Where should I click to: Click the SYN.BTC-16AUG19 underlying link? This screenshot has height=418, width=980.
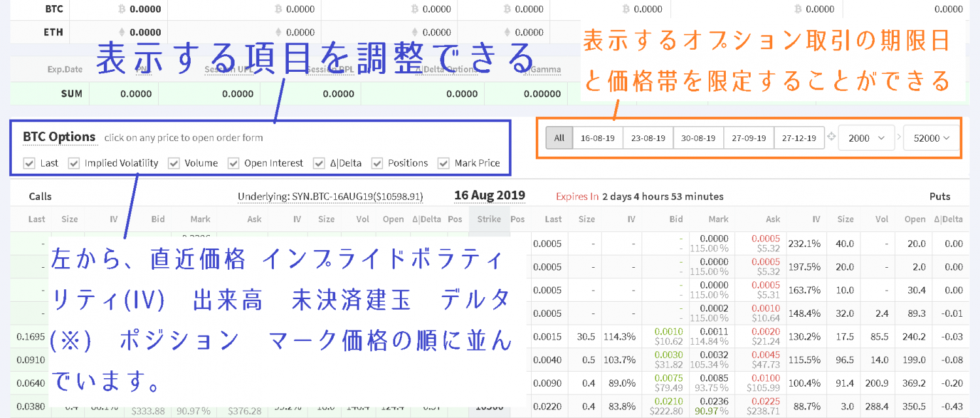(331, 196)
